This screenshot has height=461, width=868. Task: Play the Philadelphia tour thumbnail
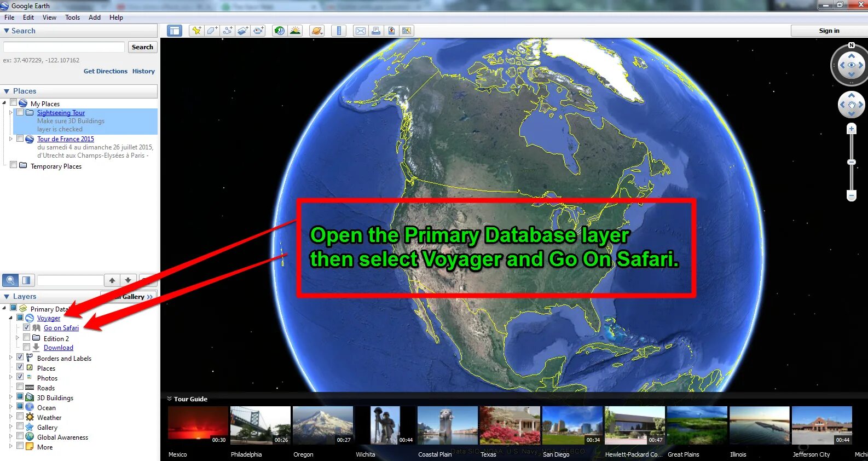pyautogui.click(x=261, y=425)
